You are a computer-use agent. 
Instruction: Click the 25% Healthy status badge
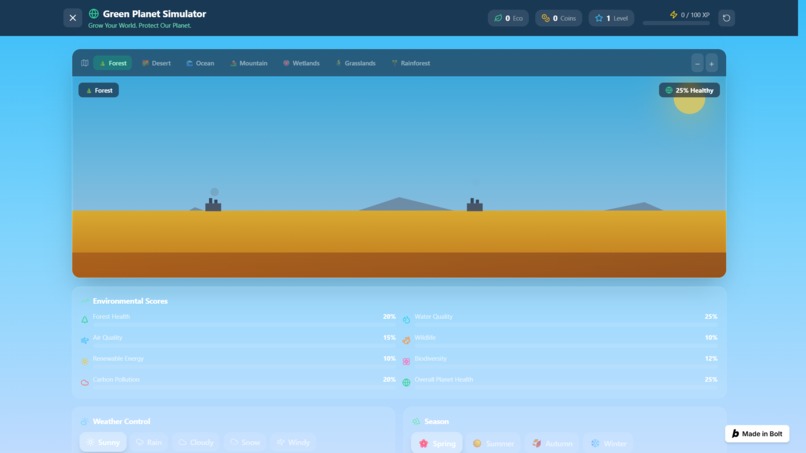click(689, 90)
